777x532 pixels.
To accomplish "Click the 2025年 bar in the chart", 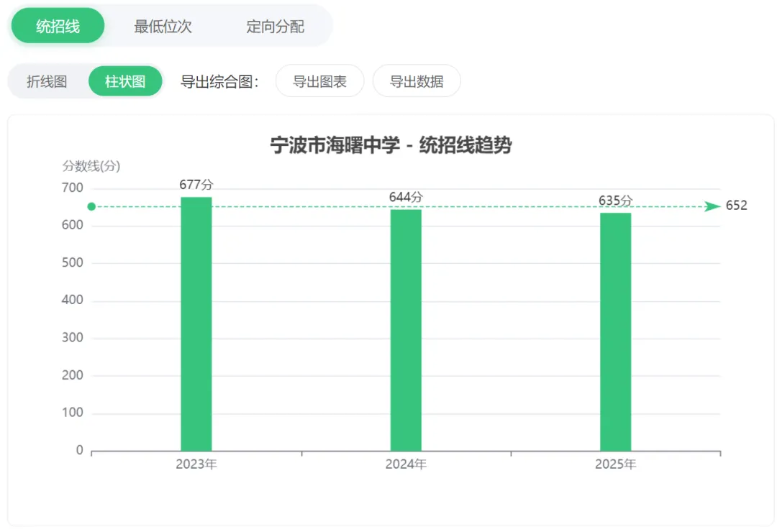I will [615, 332].
